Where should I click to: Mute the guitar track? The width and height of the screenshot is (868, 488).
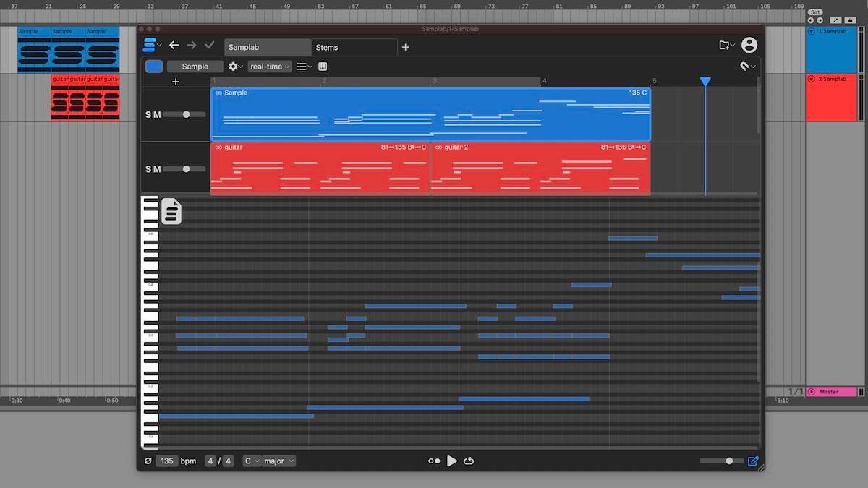point(157,168)
